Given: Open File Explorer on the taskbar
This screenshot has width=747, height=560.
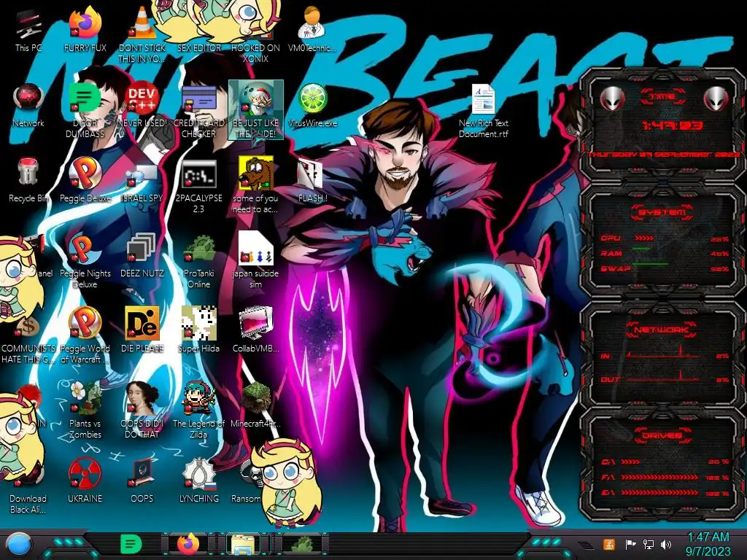Looking at the screenshot, I should coord(243,545).
